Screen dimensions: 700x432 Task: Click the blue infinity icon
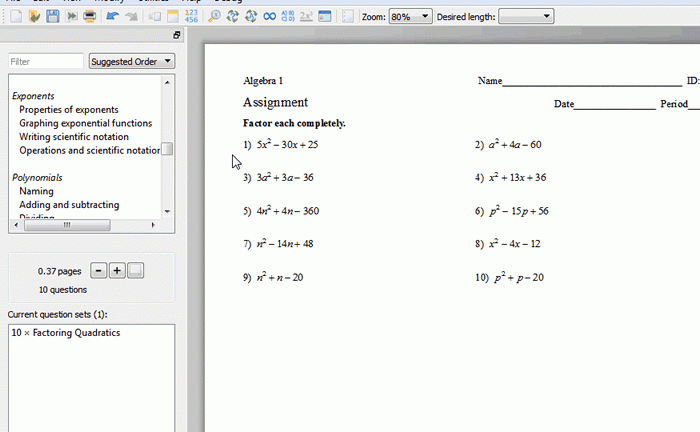(x=270, y=17)
